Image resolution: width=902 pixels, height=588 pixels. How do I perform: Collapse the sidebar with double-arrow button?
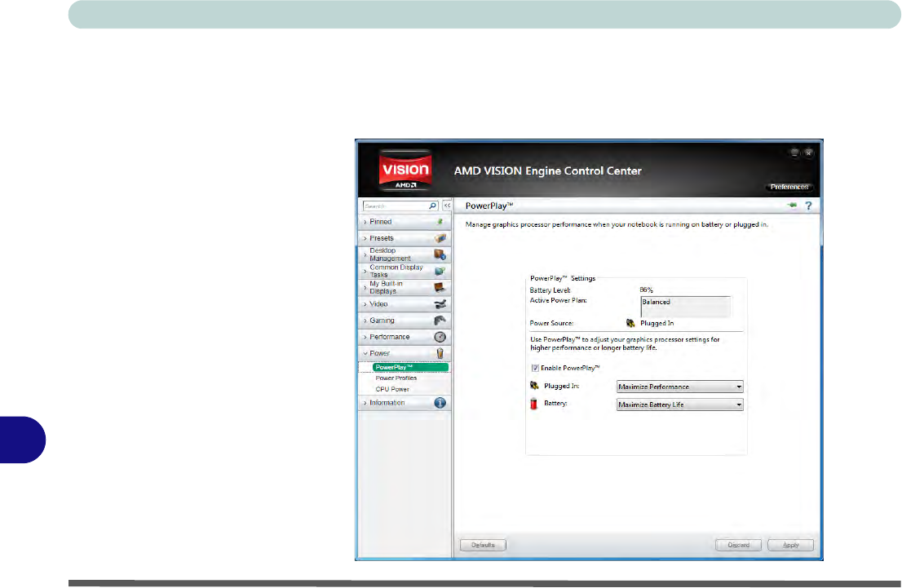pos(446,206)
